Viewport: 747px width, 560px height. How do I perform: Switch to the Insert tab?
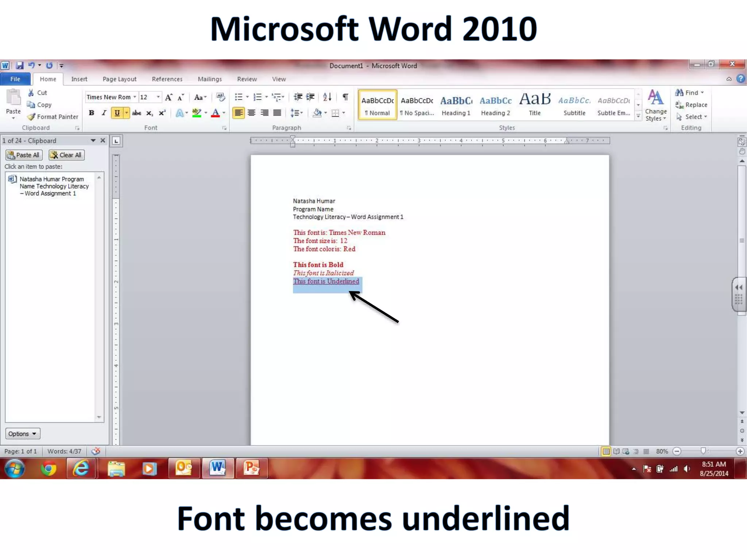pyautogui.click(x=79, y=79)
